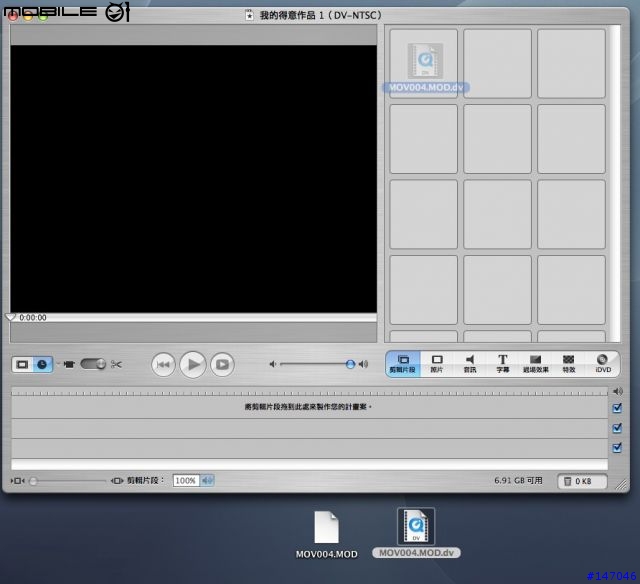Open the 照片 photos pane tab
The width and height of the screenshot is (640, 584).
click(437, 364)
